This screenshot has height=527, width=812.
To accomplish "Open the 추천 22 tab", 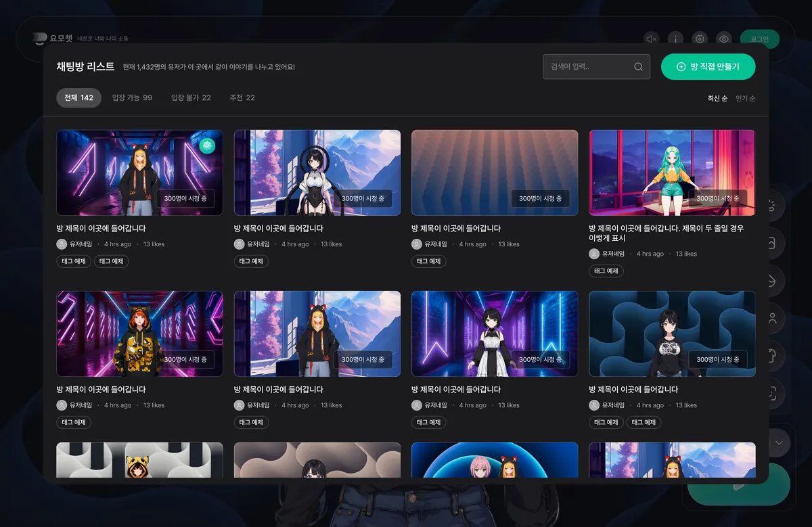I will (x=242, y=97).
